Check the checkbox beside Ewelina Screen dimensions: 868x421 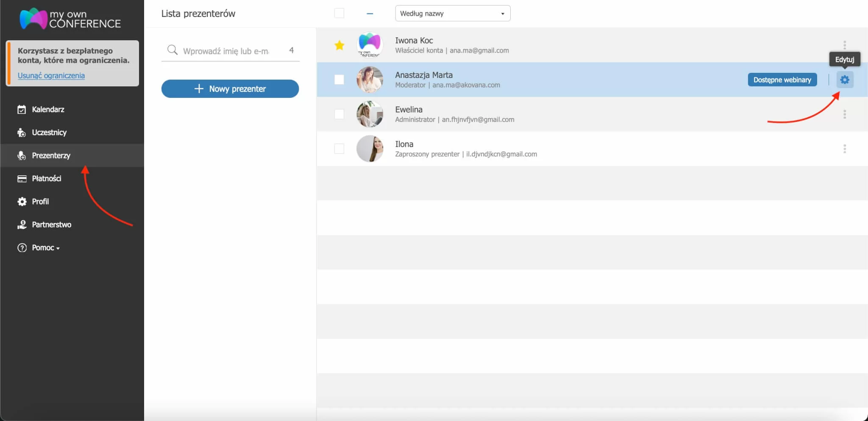click(x=339, y=114)
